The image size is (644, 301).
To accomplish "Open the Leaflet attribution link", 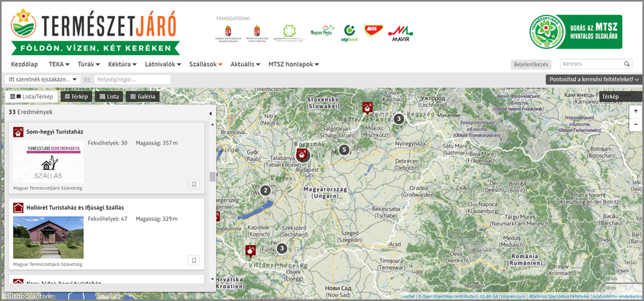I will pyautogui.click(x=408, y=296).
